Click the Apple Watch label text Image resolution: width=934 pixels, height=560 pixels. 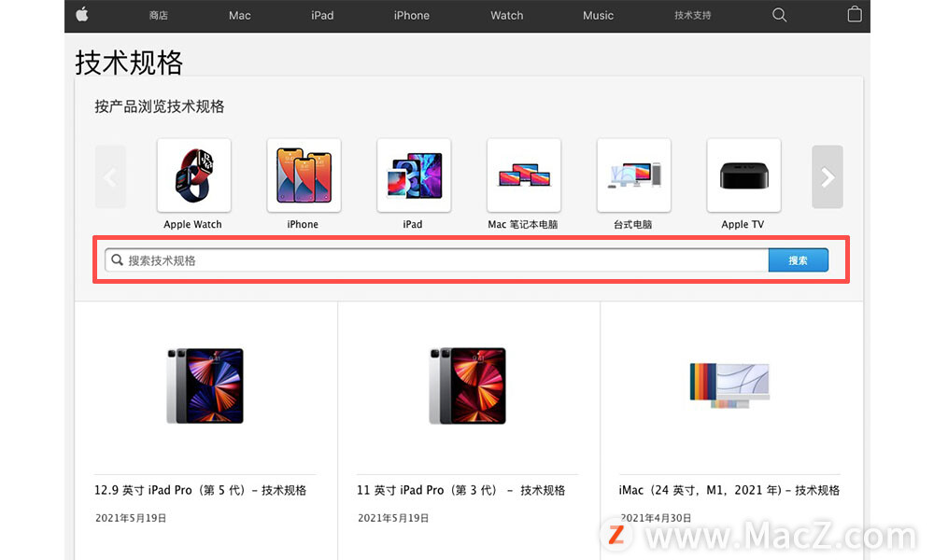pos(193,224)
